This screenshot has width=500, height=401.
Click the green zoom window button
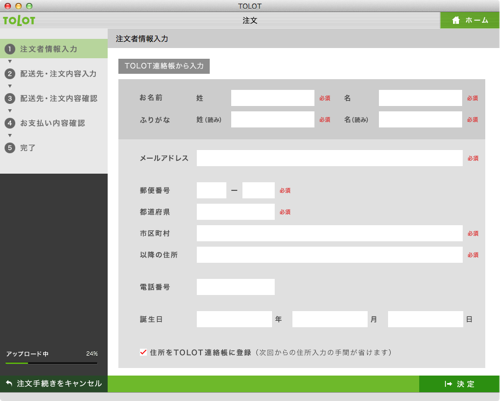(29, 6)
